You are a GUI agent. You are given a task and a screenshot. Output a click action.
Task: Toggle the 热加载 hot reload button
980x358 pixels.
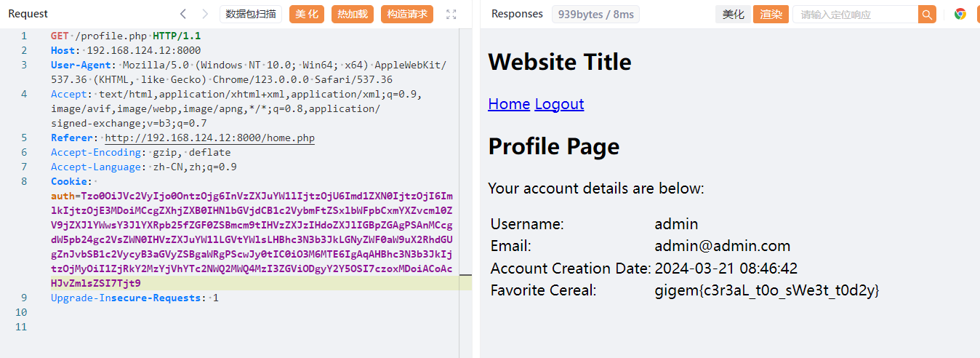[353, 14]
